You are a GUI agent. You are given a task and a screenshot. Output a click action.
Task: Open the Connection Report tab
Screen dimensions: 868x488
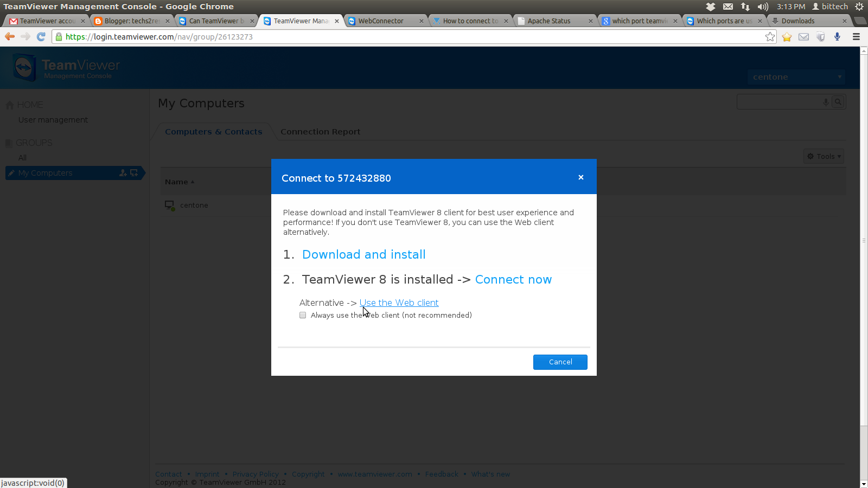tap(320, 132)
